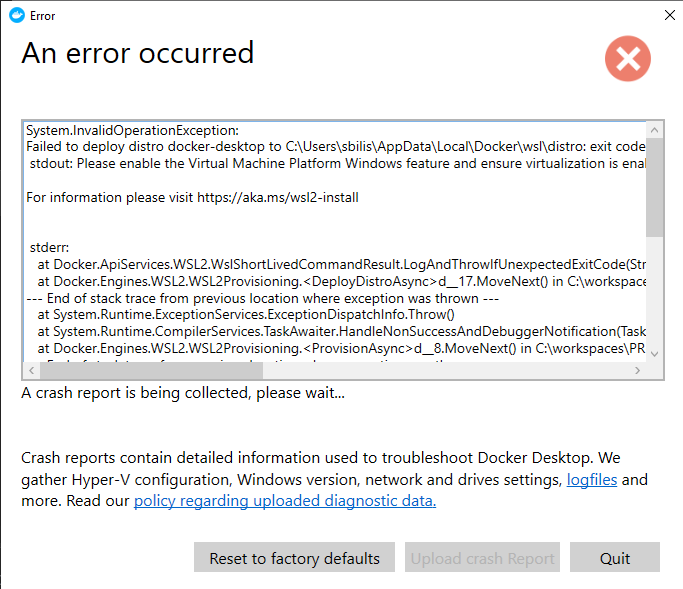The width and height of the screenshot is (683, 589).
Task: Click inside the error details text box
Action: (335, 242)
